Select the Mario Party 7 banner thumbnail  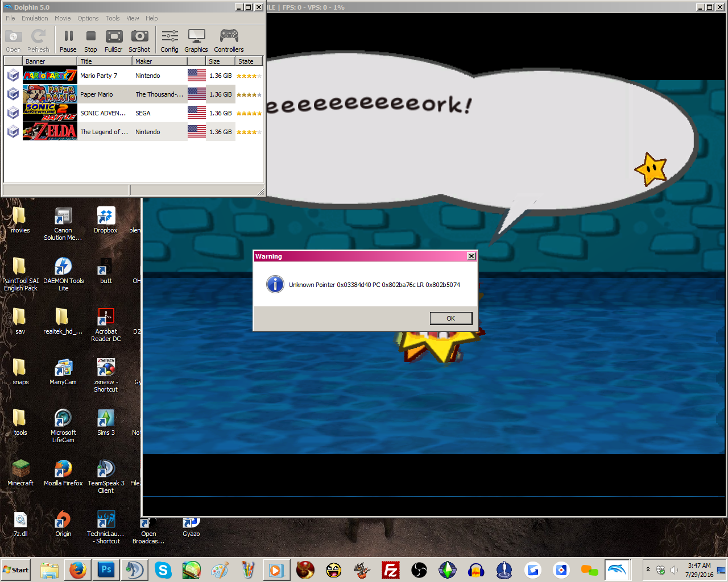pyautogui.click(x=50, y=76)
